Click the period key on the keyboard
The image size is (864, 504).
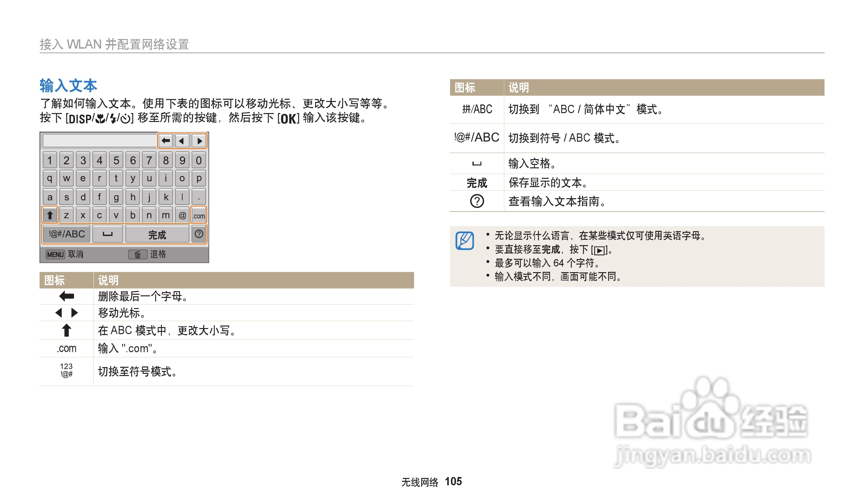[199, 197]
